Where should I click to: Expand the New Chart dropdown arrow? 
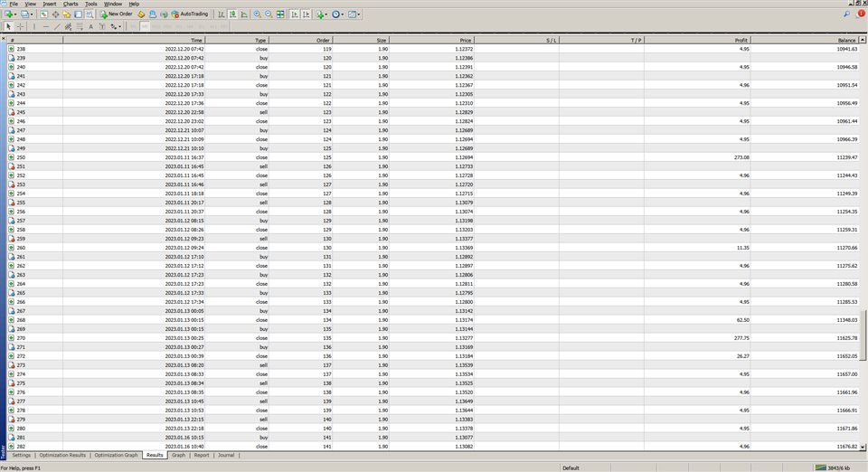pyautogui.click(x=15, y=14)
